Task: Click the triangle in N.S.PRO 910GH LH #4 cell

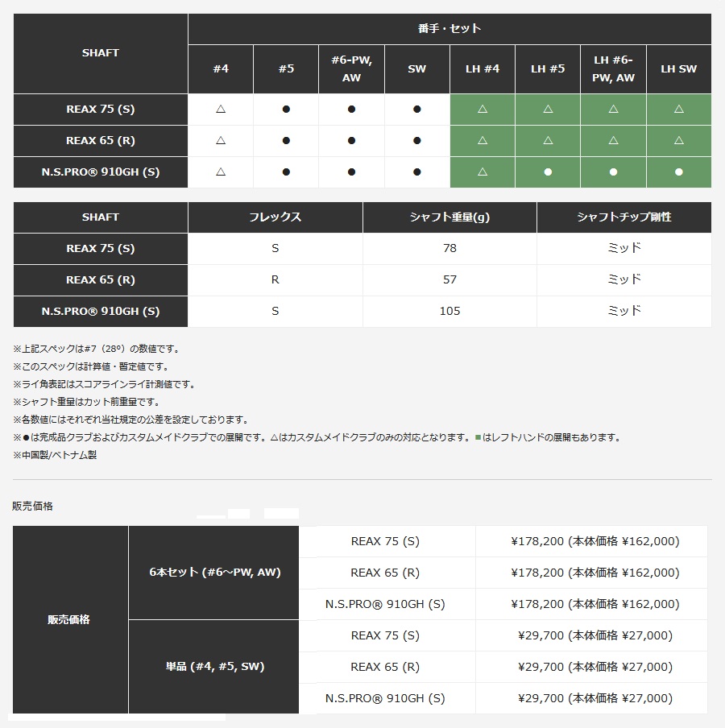Action: tap(483, 172)
